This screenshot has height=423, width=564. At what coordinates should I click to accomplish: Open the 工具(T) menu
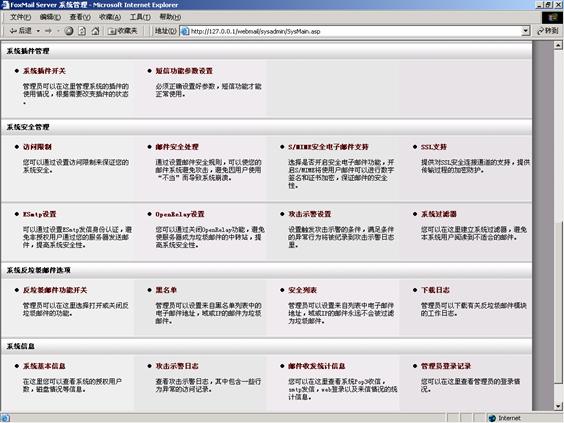140,17
